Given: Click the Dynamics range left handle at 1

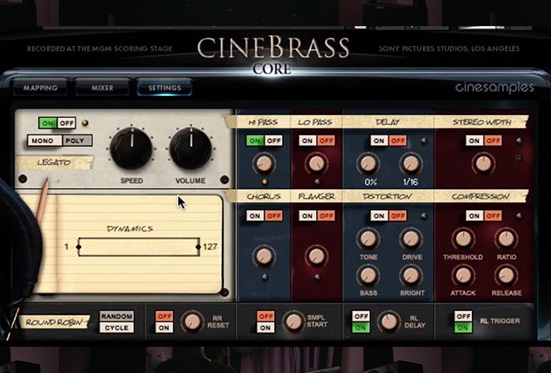Looking at the screenshot, I should [78, 247].
